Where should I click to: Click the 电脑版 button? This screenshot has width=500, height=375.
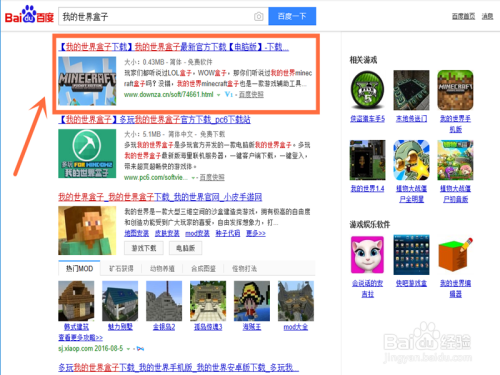click(185, 248)
